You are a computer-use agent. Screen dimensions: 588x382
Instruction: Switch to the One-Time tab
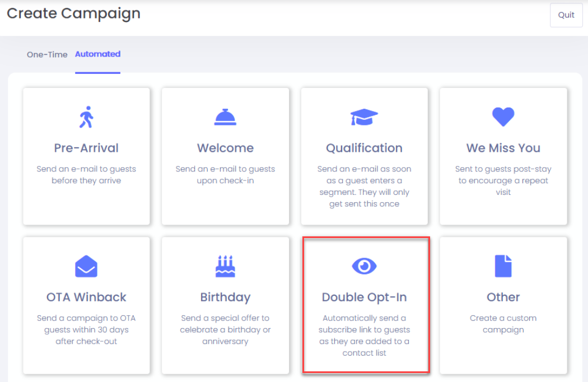47,54
